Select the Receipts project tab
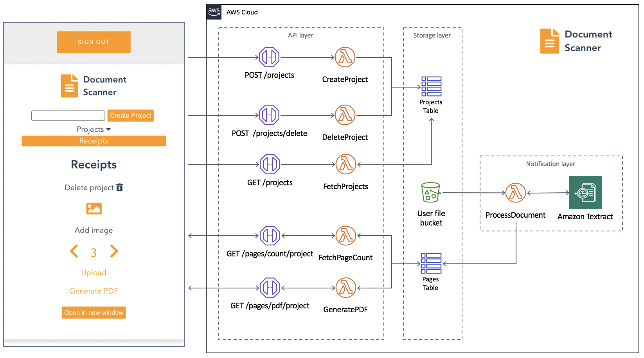This screenshot has width=644, height=358. click(x=94, y=141)
